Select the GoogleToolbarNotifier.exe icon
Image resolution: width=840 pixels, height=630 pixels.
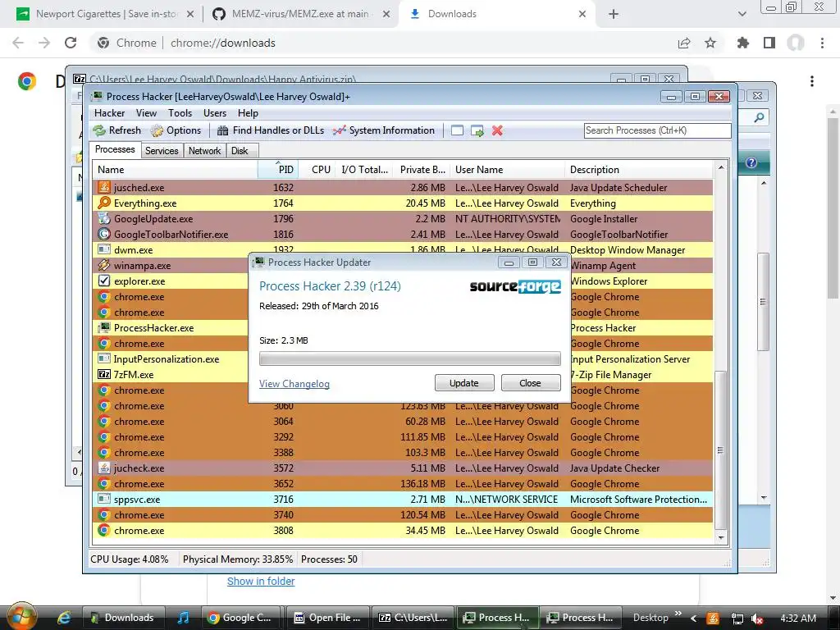104,234
